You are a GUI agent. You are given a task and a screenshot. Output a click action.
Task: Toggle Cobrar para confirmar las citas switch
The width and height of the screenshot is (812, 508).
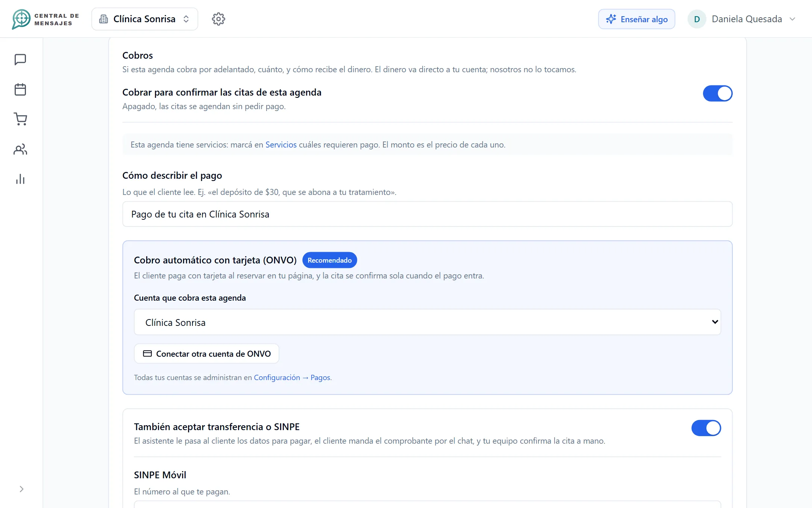[717, 93]
